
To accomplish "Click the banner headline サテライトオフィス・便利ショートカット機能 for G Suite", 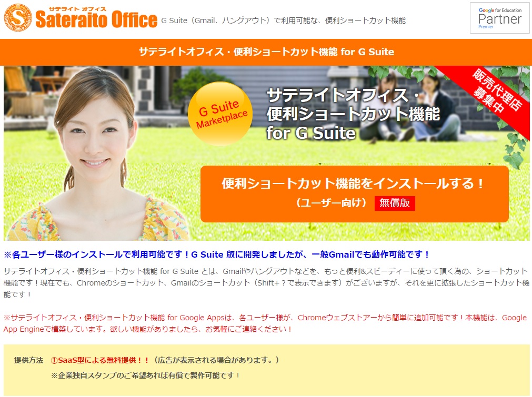I will tap(353, 114).
